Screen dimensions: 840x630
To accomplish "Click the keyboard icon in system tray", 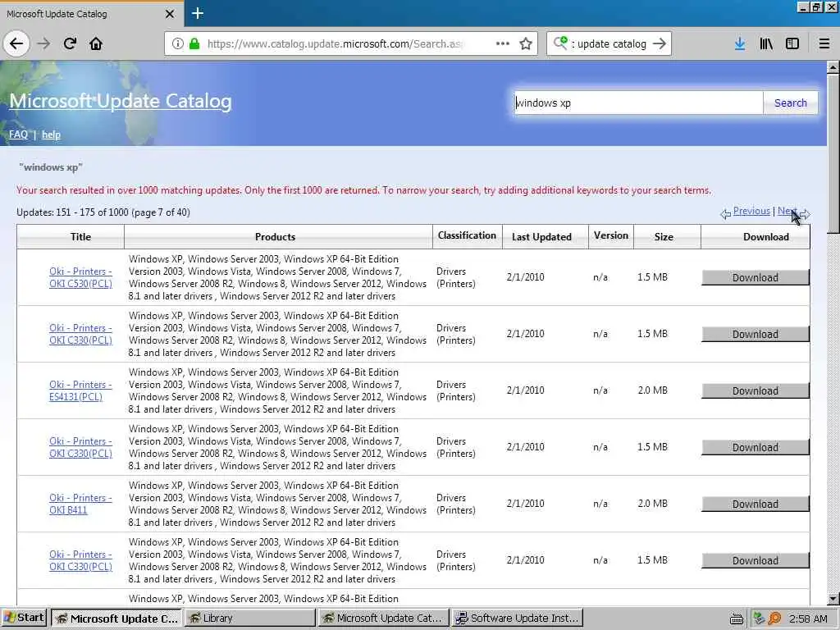I will click(737, 619).
